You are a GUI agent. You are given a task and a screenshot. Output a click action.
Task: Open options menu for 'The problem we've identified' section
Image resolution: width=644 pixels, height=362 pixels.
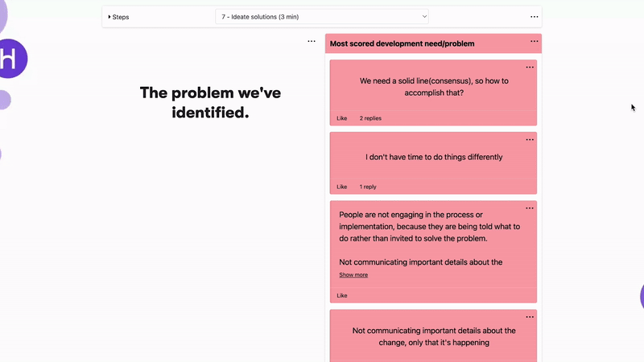(x=312, y=41)
